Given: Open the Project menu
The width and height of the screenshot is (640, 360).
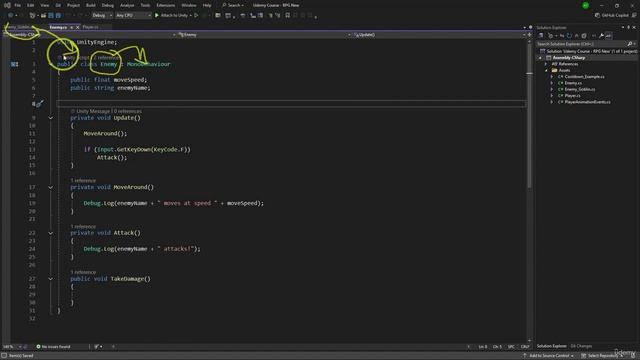Looking at the screenshot, I should coord(73,5).
